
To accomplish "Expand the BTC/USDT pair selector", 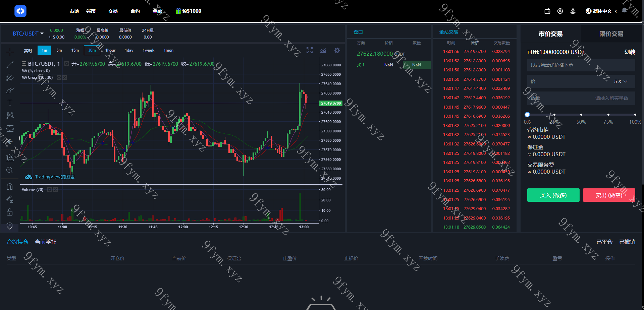I will (28, 34).
